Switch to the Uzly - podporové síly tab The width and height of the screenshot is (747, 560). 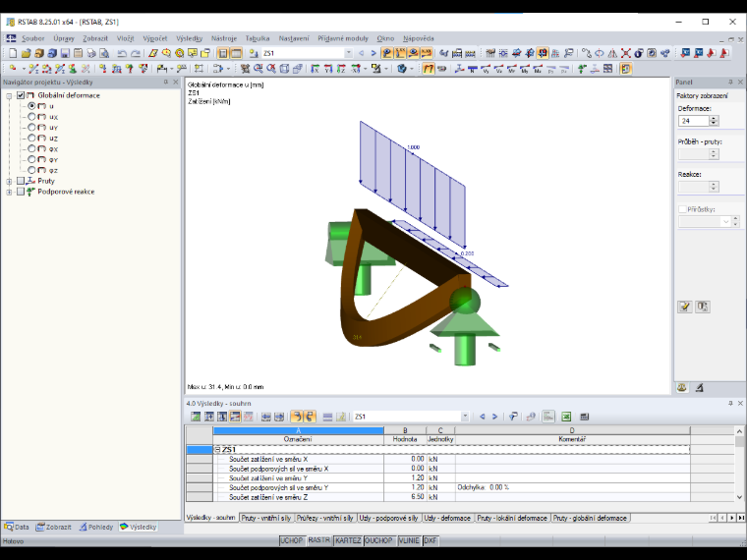coord(388,518)
